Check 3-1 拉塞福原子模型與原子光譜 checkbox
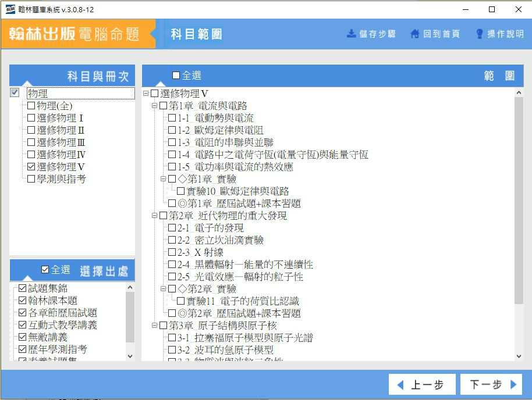 [172, 338]
